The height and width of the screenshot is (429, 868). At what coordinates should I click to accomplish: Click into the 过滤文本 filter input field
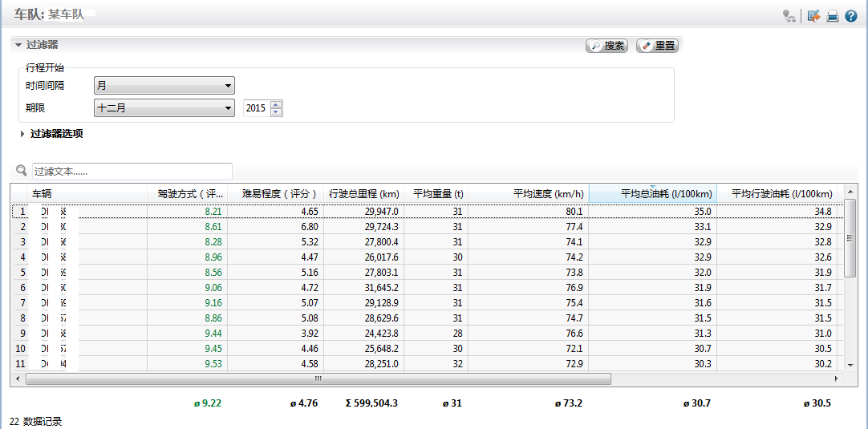point(132,171)
